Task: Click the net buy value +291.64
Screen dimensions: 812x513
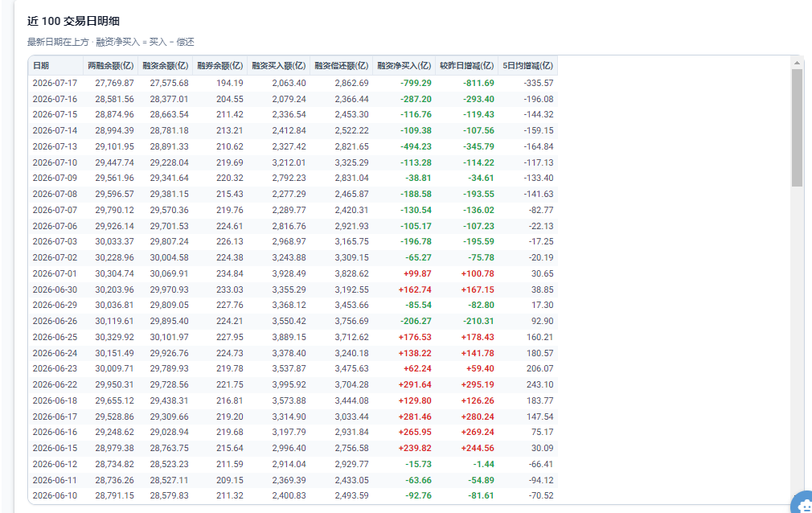Action: (415, 384)
